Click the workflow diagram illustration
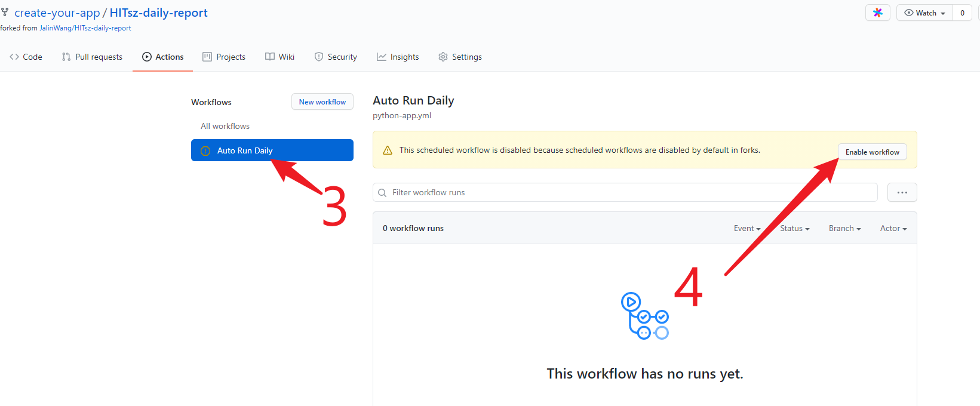The image size is (980, 406). 645,316
